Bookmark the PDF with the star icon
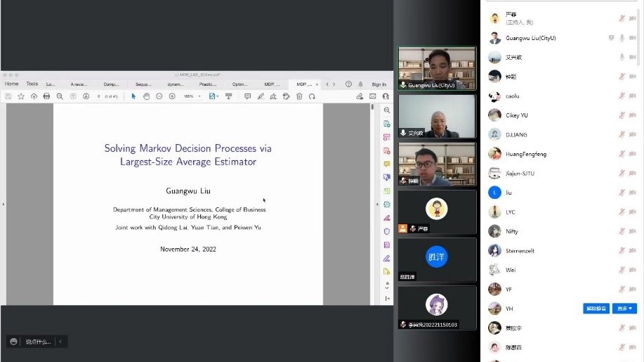The height and width of the screenshot is (362, 644). [x=20, y=96]
